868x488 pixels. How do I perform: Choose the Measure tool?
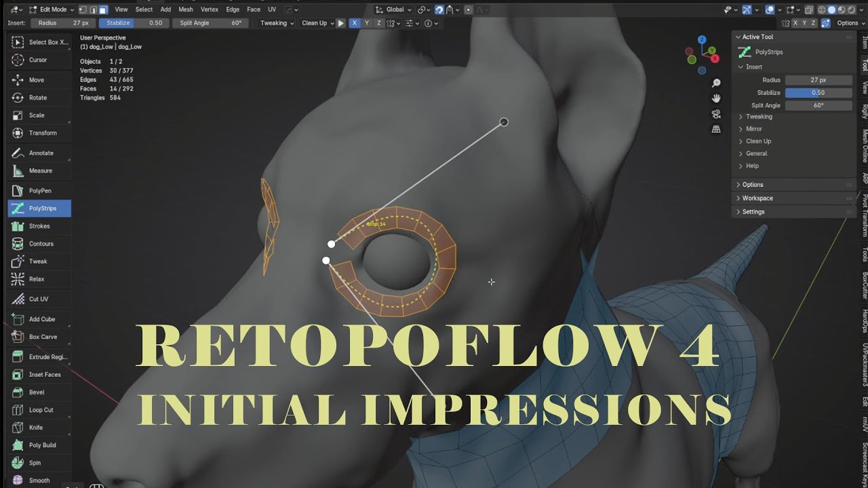click(x=39, y=171)
